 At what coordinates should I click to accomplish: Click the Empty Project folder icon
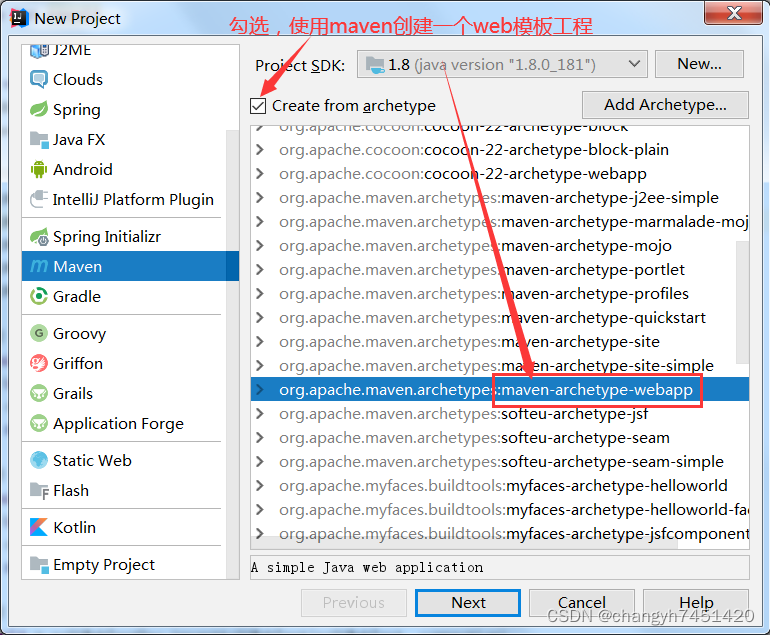(x=39, y=564)
